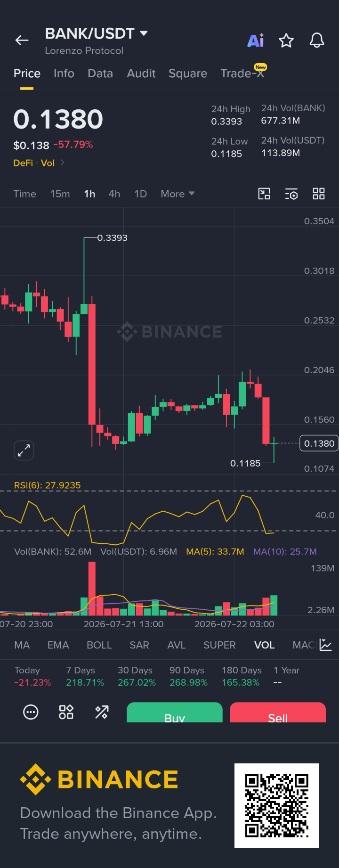This screenshot has height=868, width=339.
Task: Open the more options ellipsis icon
Action: pos(31,712)
